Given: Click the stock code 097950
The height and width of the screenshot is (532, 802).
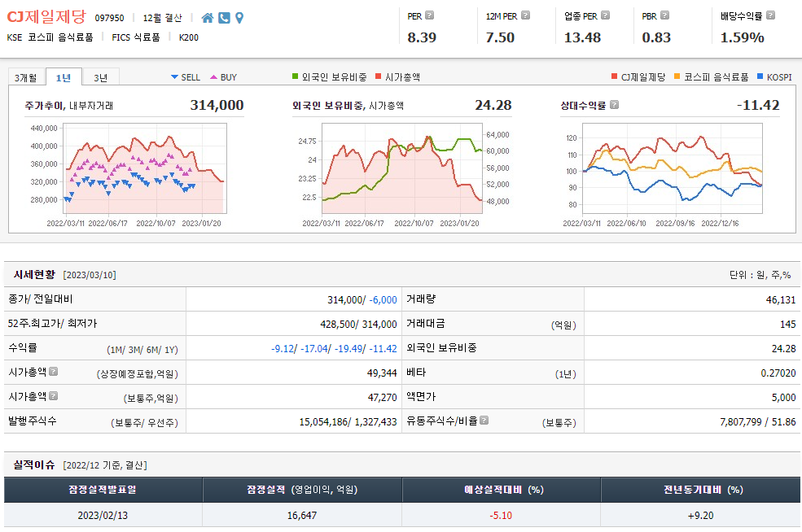Looking at the screenshot, I should click(x=109, y=18).
